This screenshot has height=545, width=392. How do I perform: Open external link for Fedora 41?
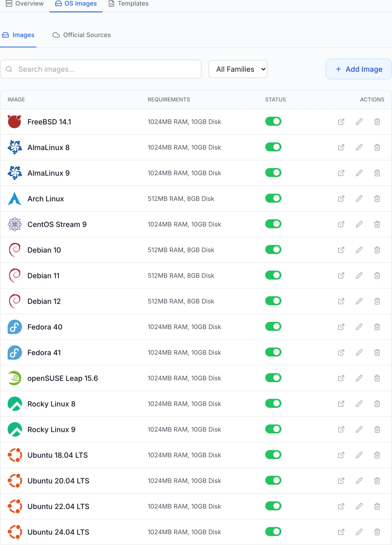341,353
